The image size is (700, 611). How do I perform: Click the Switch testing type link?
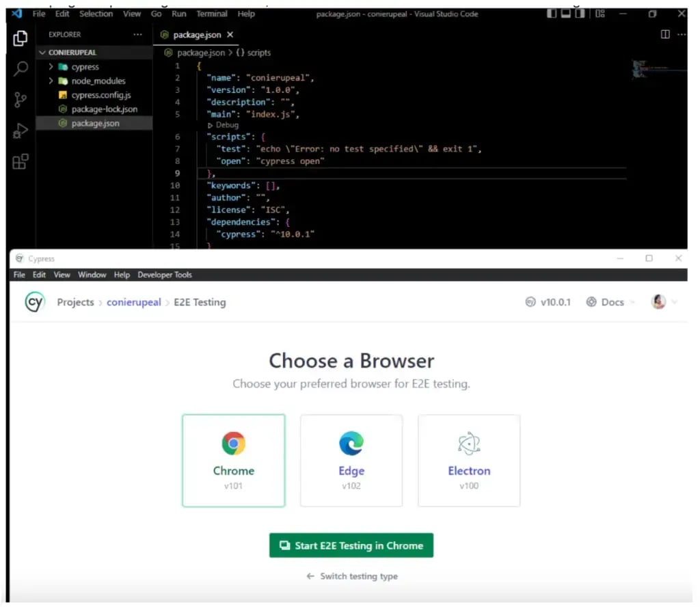[352, 576]
